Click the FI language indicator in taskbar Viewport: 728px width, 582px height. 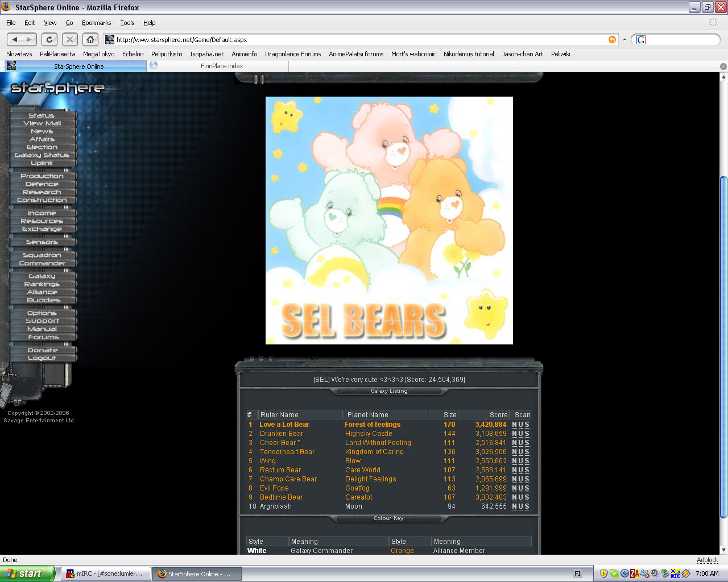click(577, 573)
